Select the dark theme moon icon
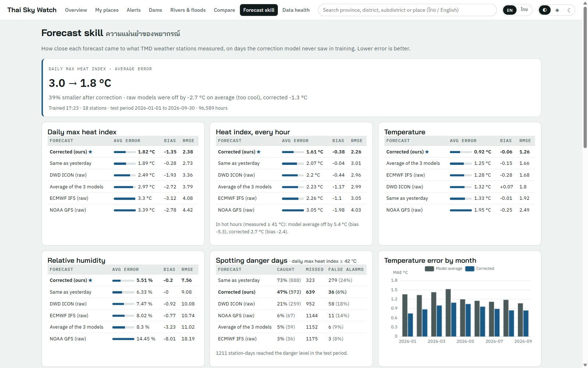 569,10
